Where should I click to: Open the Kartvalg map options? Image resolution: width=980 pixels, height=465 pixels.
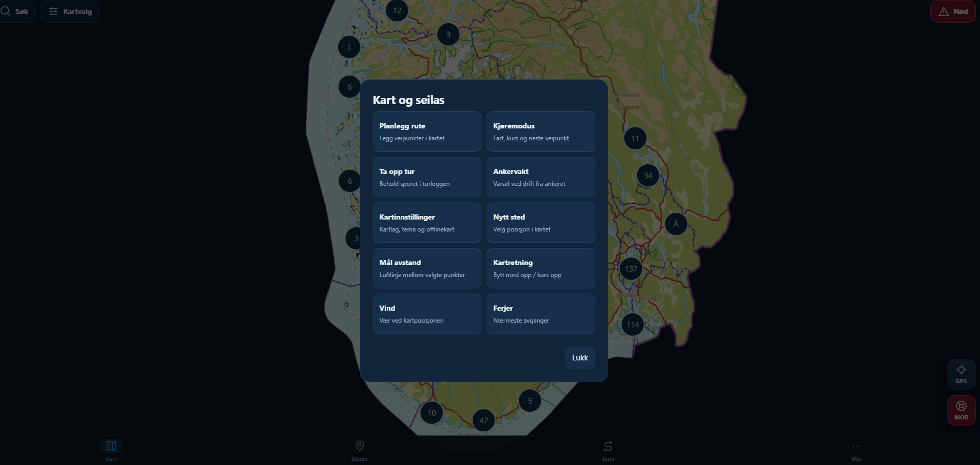coord(70,11)
